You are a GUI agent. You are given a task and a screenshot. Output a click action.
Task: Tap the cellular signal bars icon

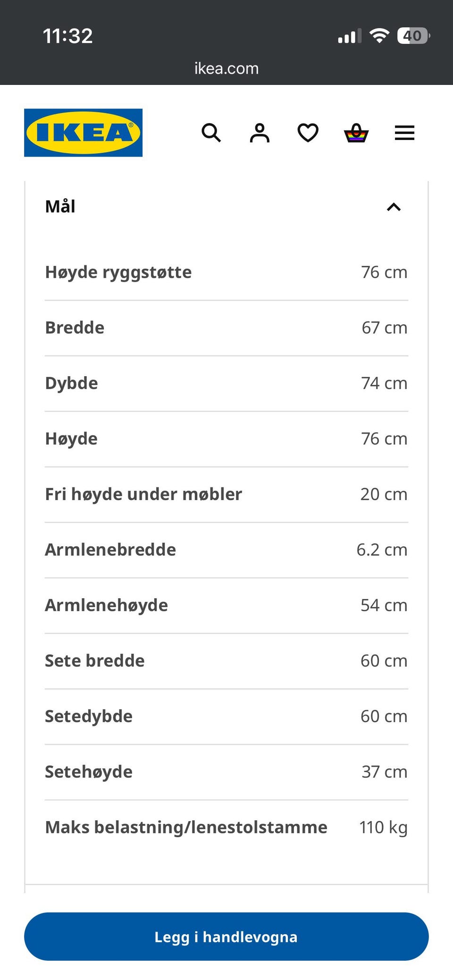click(x=350, y=36)
